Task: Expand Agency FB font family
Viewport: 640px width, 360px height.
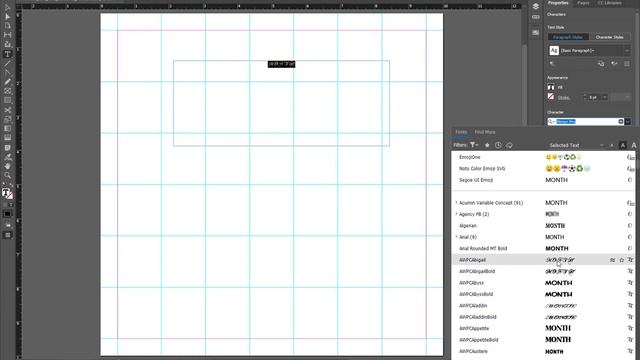Action: (456, 214)
